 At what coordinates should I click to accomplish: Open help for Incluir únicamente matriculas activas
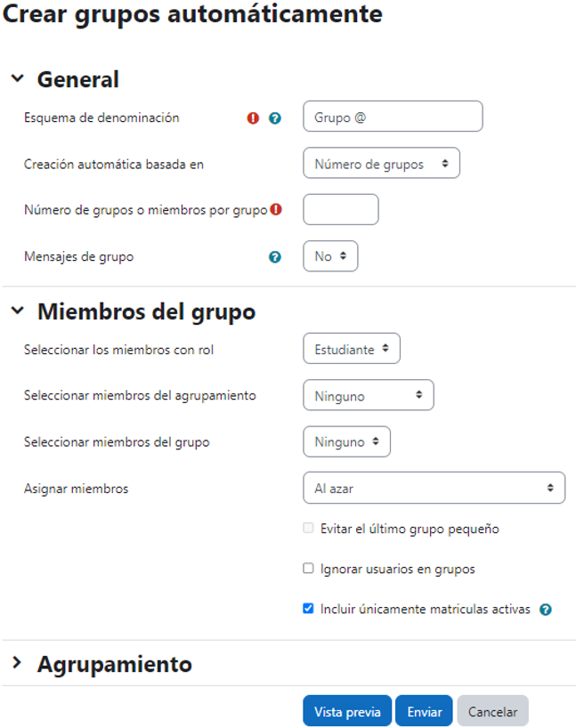tap(545, 610)
